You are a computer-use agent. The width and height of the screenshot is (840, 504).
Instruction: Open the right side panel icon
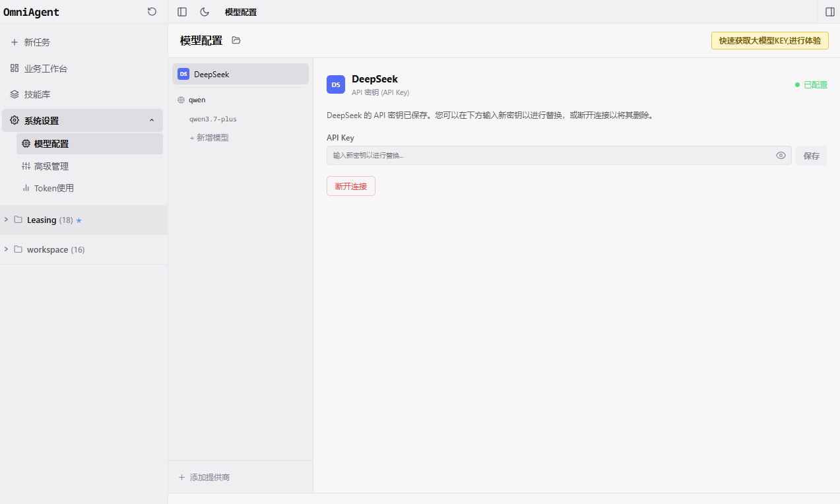tap(830, 12)
